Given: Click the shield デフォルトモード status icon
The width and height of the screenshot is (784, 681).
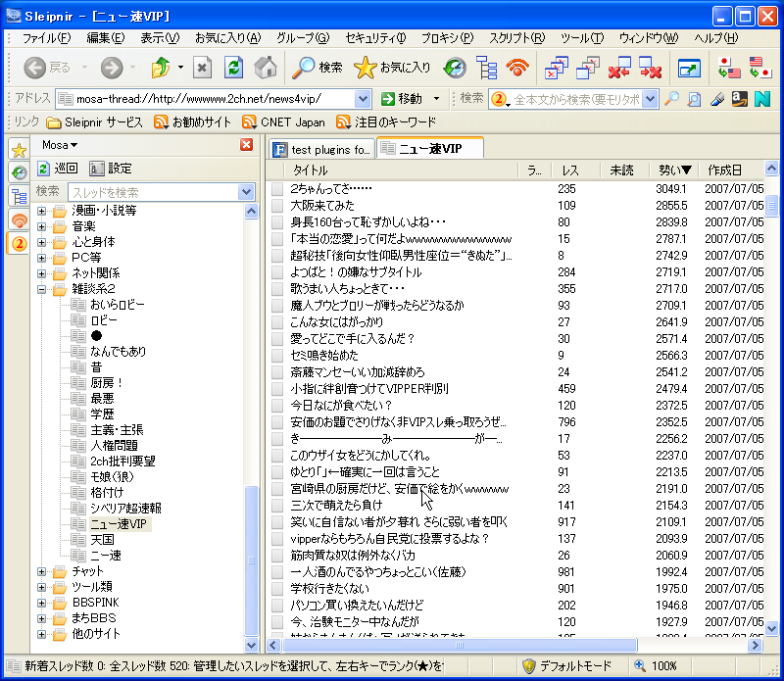Looking at the screenshot, I should click(x=529, y=666).
